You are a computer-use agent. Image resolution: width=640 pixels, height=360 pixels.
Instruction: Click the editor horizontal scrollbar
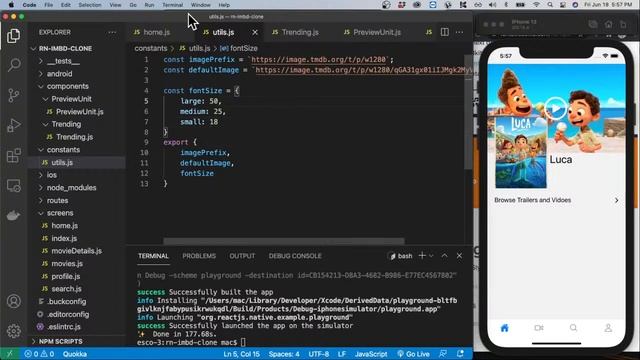pos(284,241)
